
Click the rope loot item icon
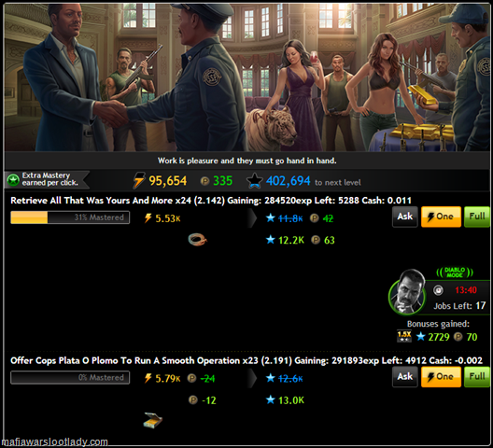[197, 240]
